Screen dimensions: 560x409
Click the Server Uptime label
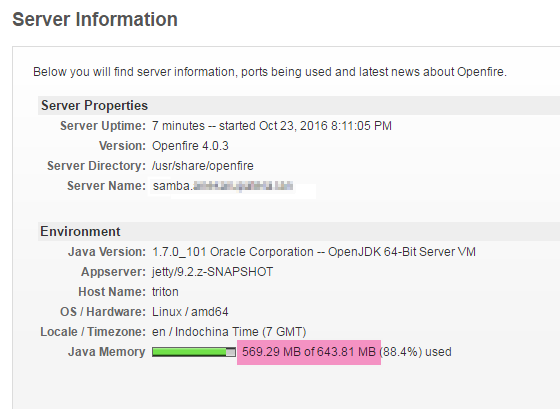[103, 126]
